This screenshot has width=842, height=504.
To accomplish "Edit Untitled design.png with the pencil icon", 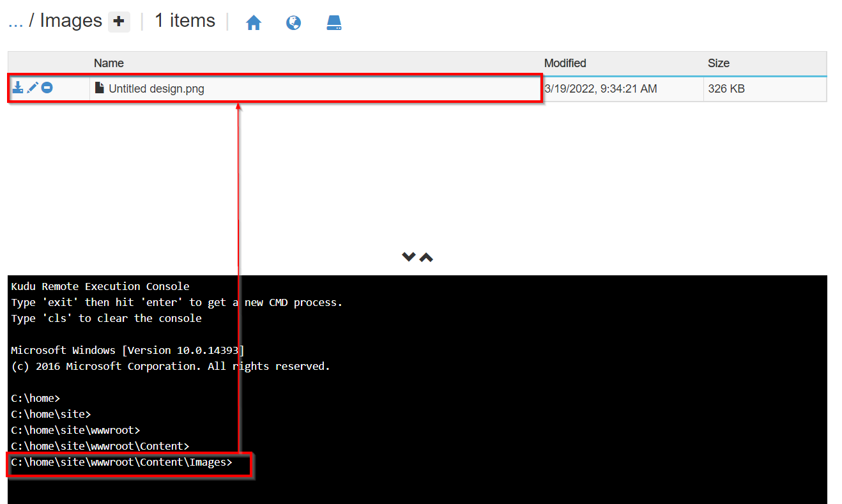I will pyautogui.click(x=33, y=88).
